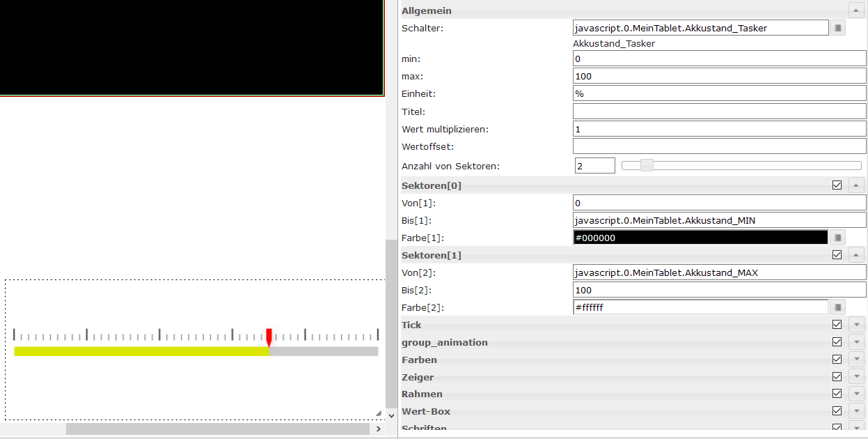Toggle the Tick group checkbox

coord(837,325)
